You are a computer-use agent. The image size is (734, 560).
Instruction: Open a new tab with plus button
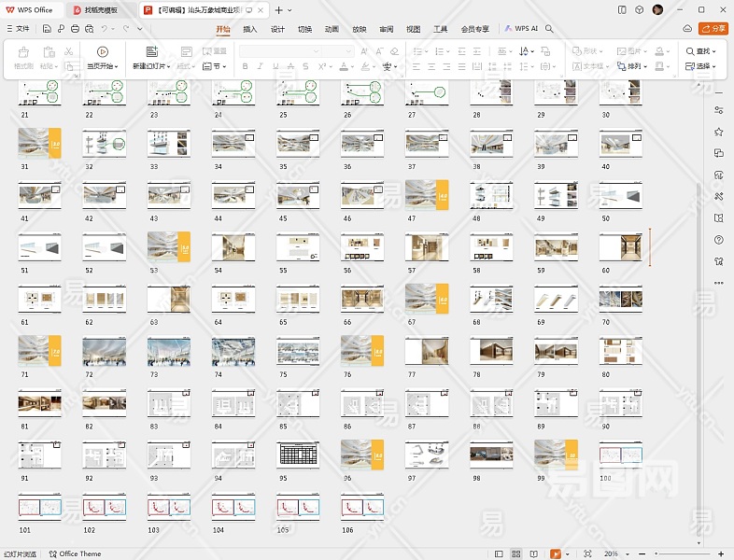tap(278, 9)
